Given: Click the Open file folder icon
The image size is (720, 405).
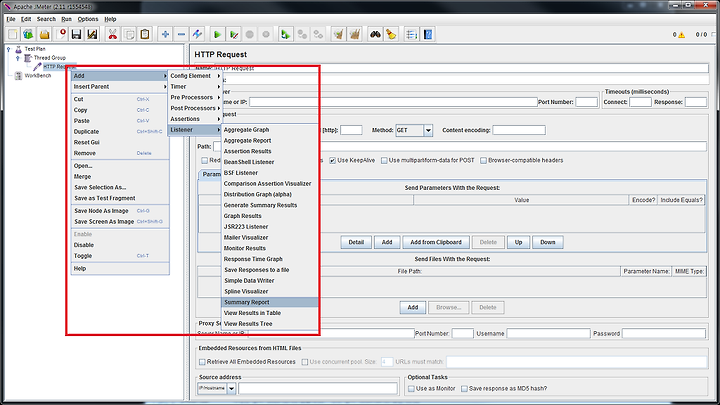Looking at the screenshot, I should pyautogui.click(x=45, y=34).
